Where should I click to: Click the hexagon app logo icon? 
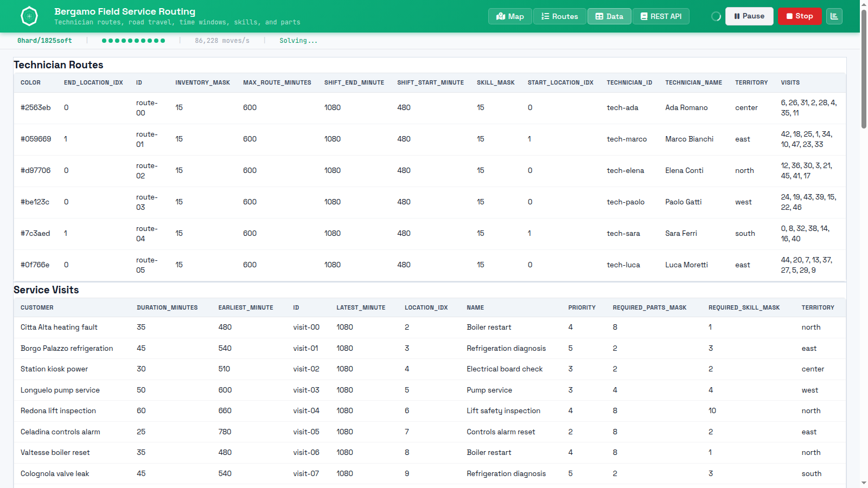pyautogui.click(x=29, y=16)
